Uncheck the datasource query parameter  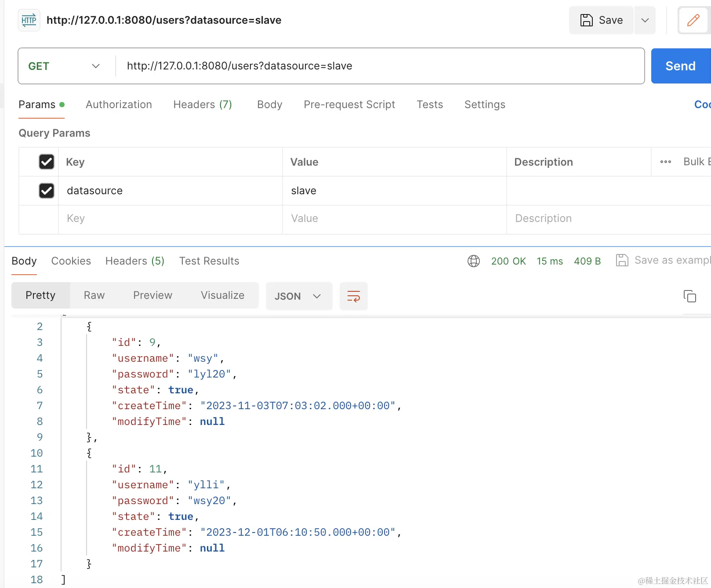[47, 191]
